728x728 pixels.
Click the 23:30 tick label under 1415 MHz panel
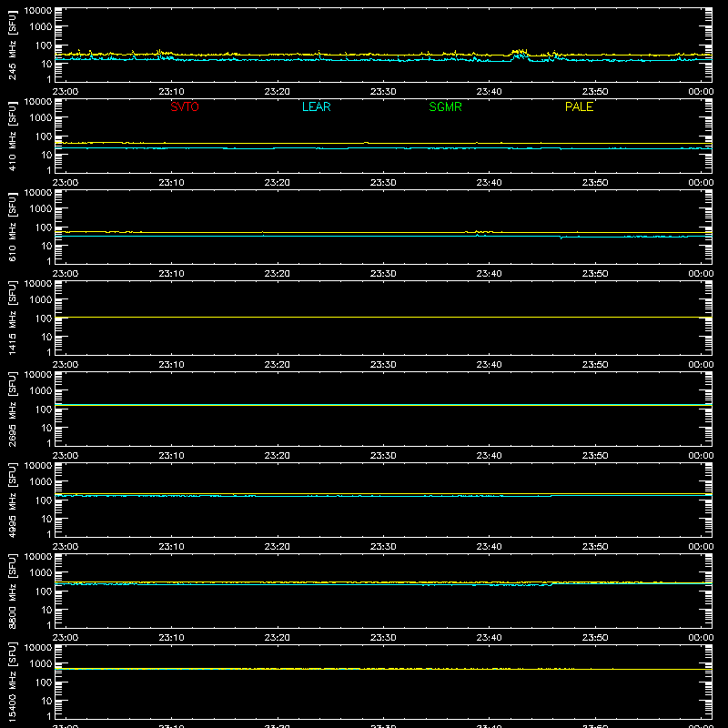click(x=383, y=365)
